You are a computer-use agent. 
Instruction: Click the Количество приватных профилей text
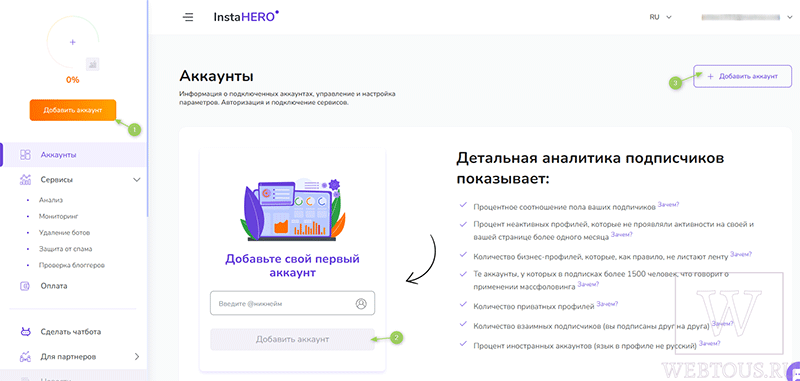(534, 307)
